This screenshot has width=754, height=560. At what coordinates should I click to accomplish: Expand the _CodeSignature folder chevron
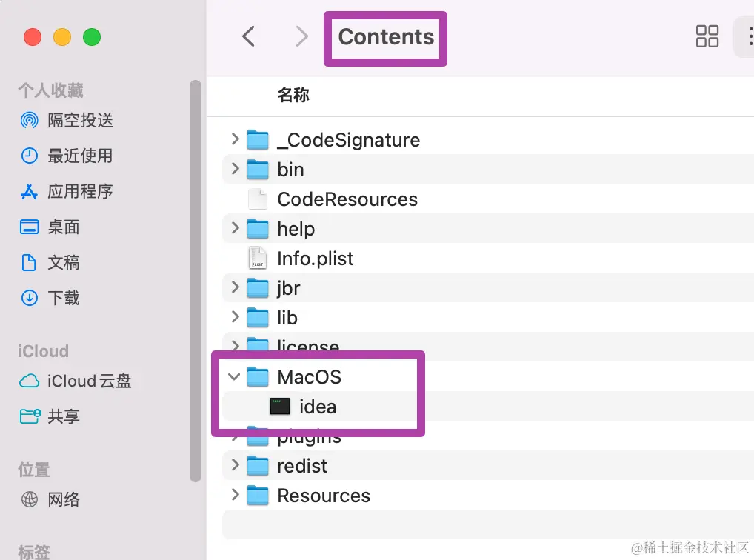point(235,139)
